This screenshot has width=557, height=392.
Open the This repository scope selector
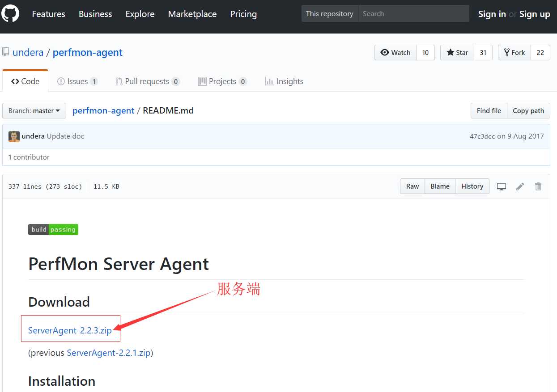(x=330, y=14)
